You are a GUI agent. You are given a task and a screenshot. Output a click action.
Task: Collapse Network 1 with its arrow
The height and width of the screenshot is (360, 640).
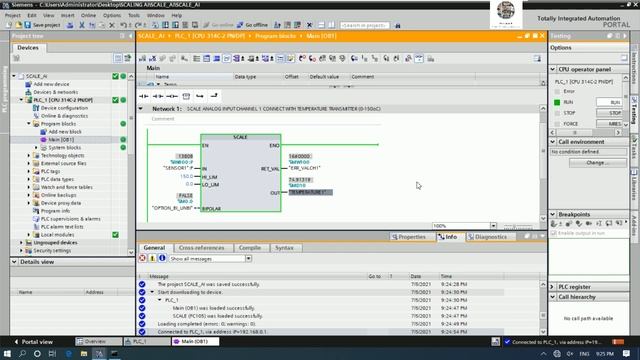coord(141,109)
